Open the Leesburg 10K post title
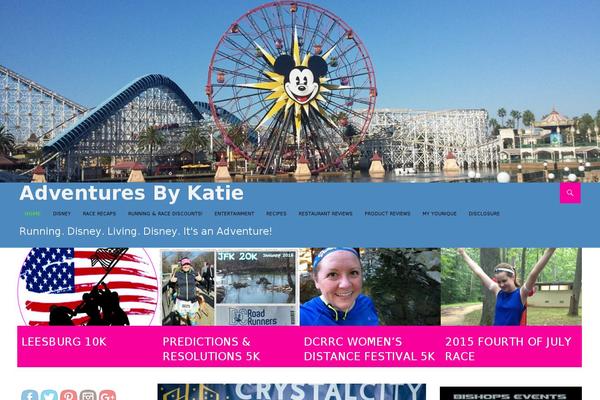The image size is (600, 400). pyautogui.click(x=64, y=342)
